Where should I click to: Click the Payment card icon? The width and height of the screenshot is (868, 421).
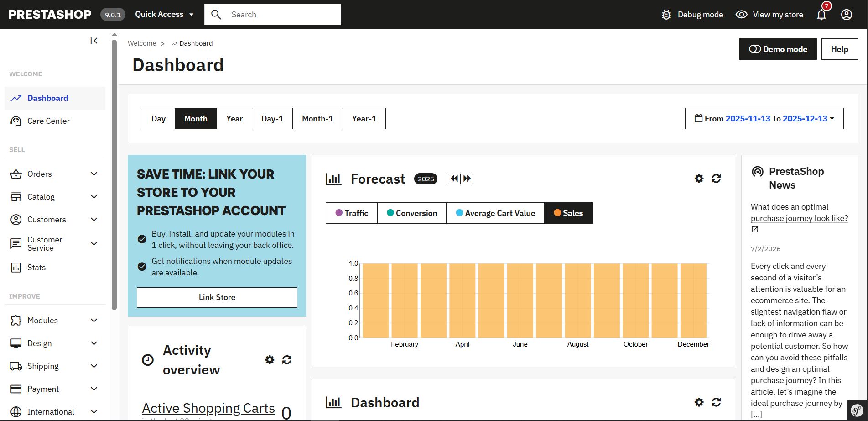16,389
